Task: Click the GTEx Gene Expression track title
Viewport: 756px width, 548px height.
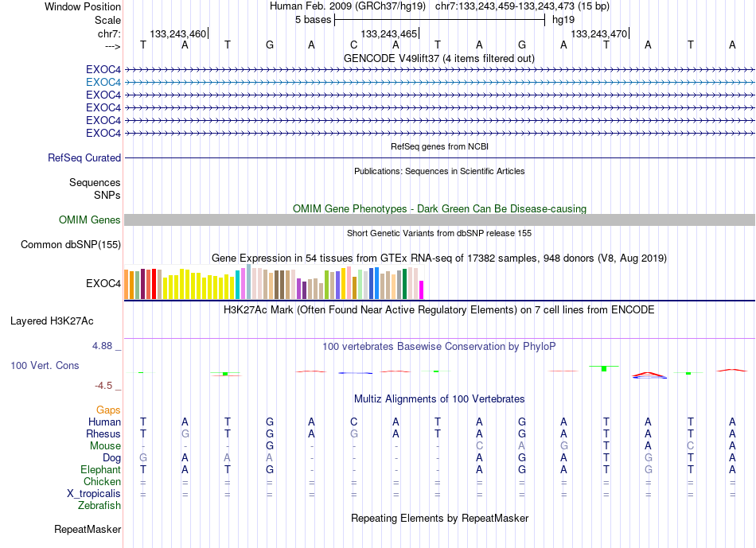Action: pos(439,258)
